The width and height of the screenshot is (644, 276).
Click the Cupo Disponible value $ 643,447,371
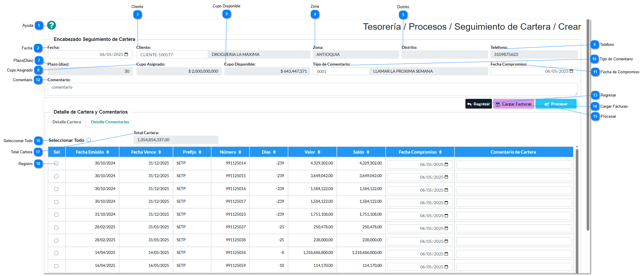[x=267, y=71]
